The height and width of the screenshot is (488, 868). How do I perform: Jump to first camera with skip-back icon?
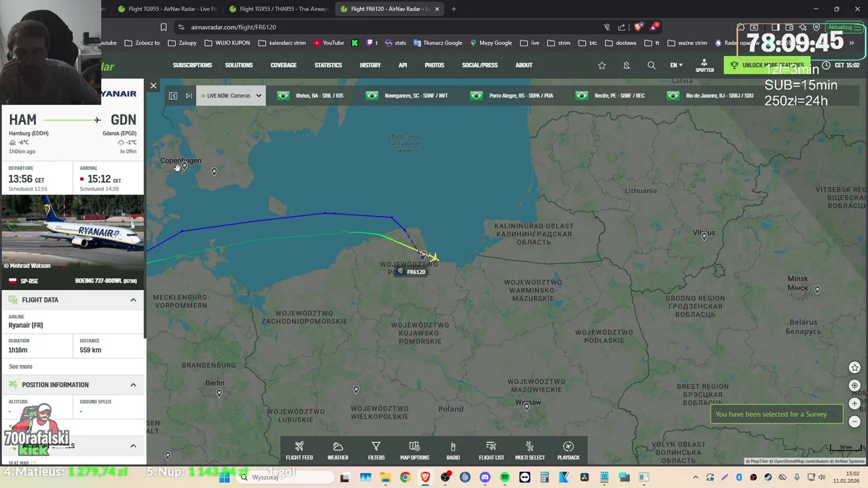click(173, 96)
